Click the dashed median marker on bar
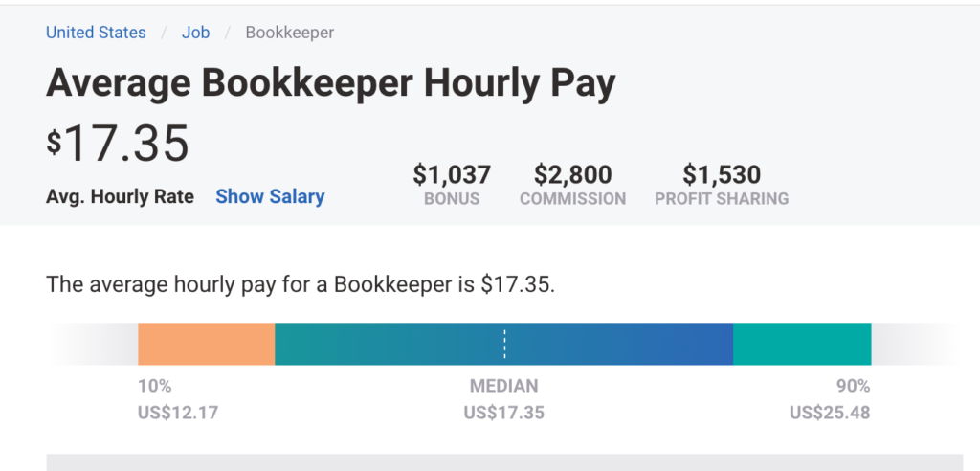Screen dimensions: 980x471 (504, 345)
